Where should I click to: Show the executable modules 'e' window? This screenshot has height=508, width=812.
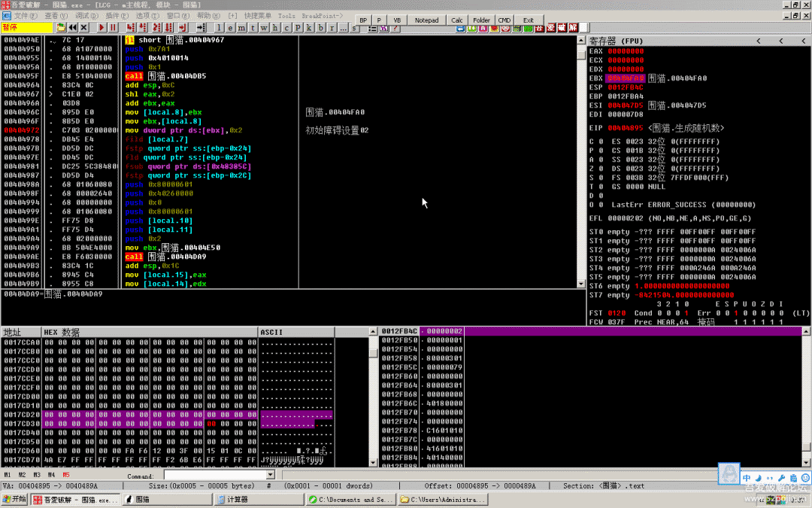click(231, 28)
